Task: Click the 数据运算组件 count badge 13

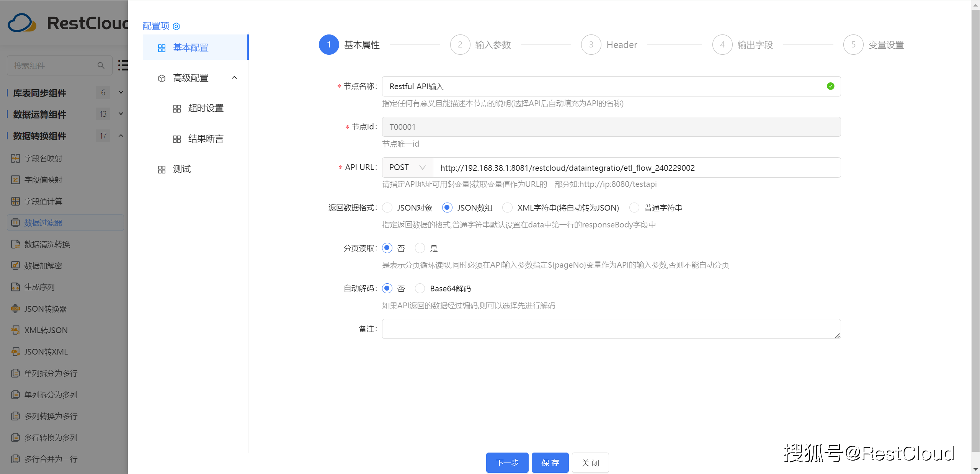Action: coord(103,114)
